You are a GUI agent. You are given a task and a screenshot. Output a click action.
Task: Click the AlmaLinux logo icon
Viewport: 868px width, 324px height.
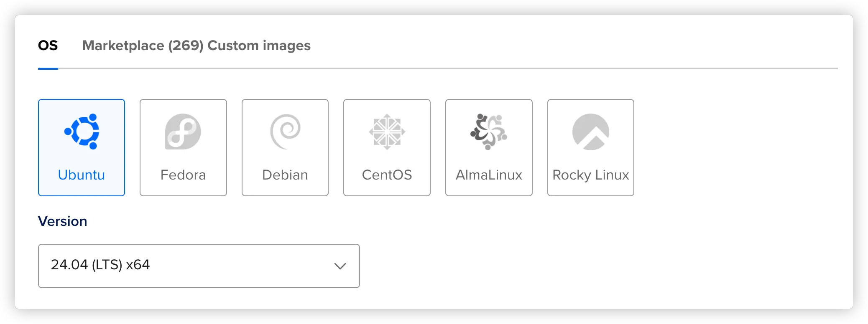[489, 132]
